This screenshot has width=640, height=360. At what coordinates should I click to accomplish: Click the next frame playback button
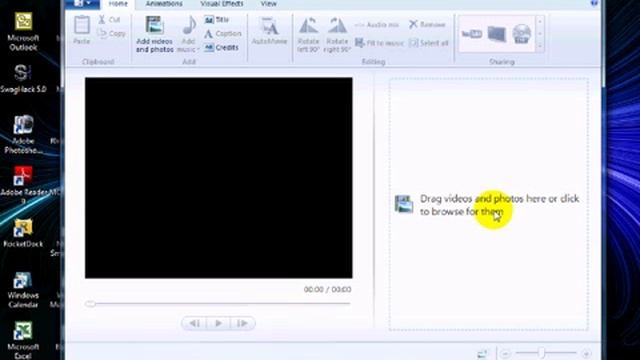[242, 323]
